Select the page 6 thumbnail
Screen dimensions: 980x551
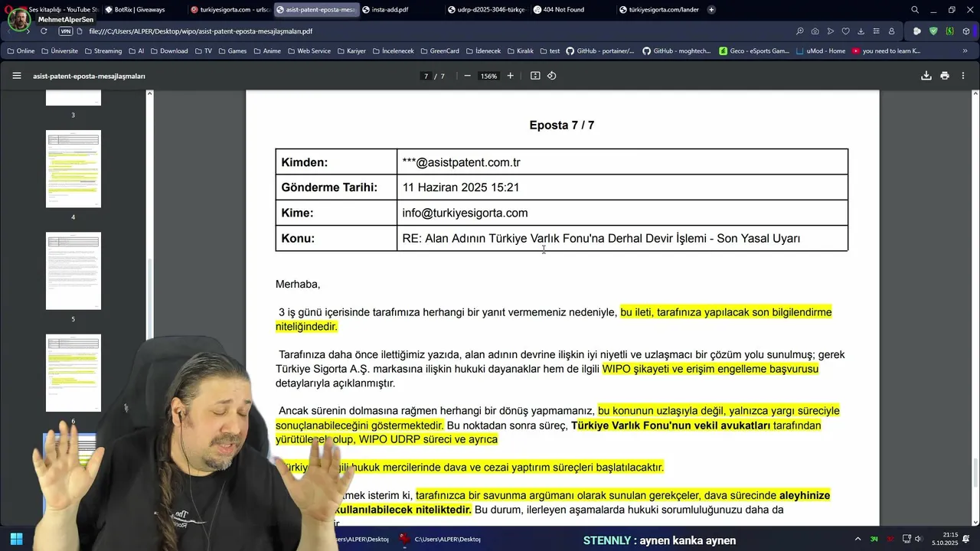(73, 373)
